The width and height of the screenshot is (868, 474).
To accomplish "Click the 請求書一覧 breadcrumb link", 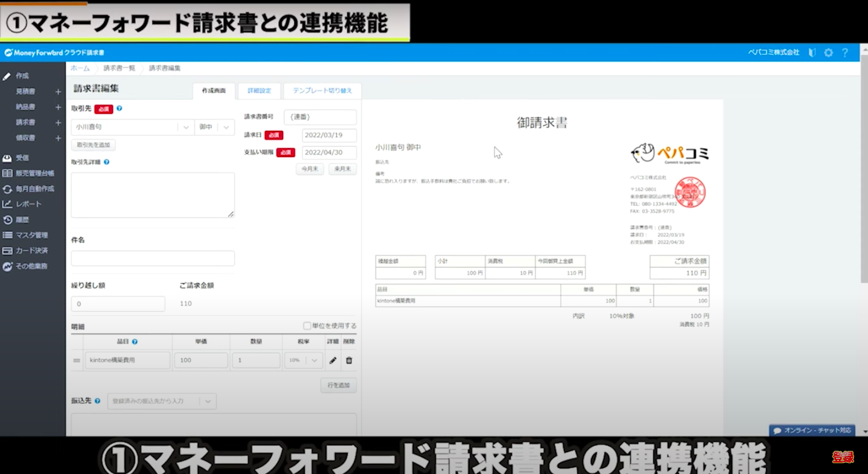I will pyautogui.click(x=119, y=68).
